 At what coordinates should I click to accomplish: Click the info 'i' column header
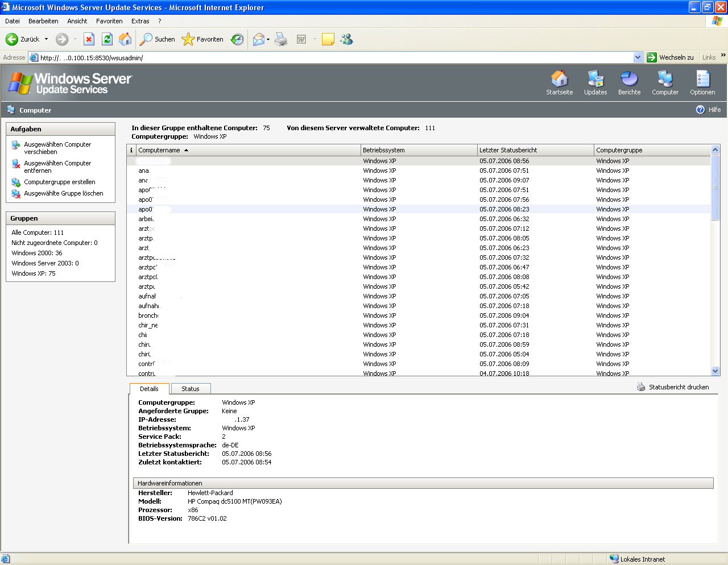click(x=131, y=150)
